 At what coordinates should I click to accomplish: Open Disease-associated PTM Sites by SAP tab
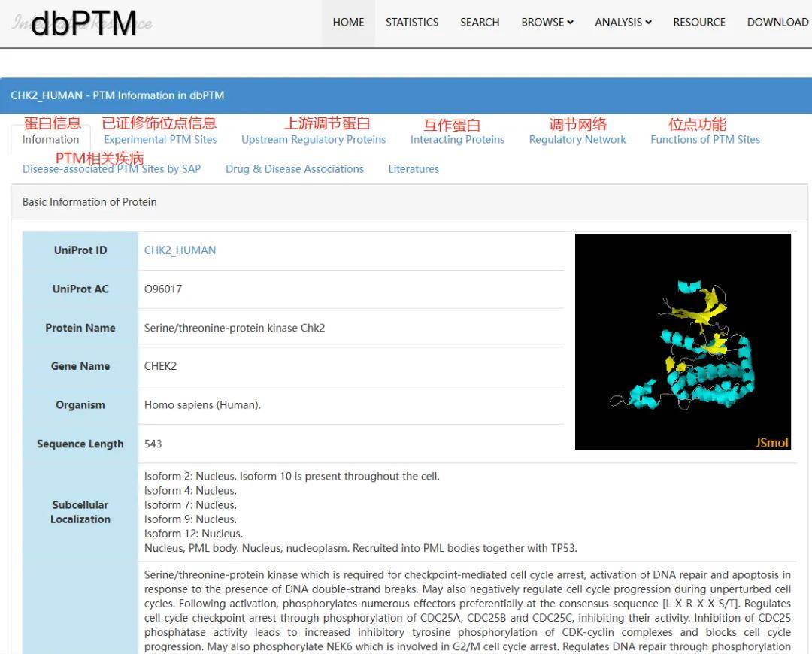pyautogui.click(x=111, y=169)
